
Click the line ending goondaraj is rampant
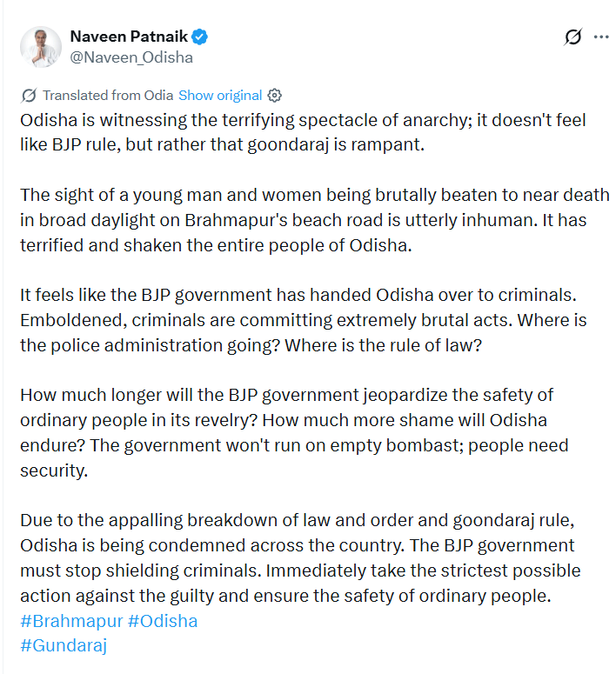click(x=223, y=145)
